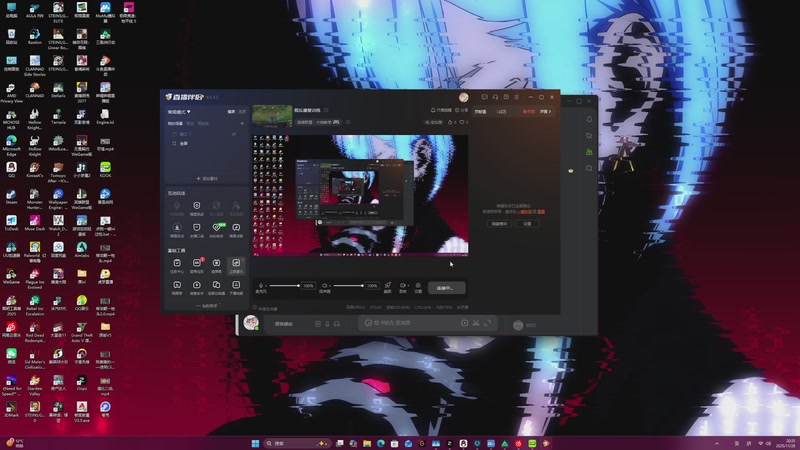
Task: Click green members icon in background window
Action: pos(589,152)
